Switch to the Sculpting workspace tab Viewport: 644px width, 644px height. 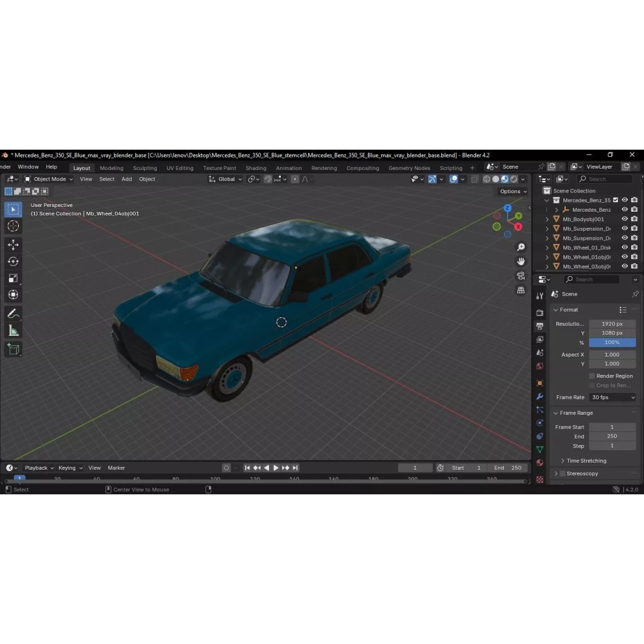click(x=145, y=168)
